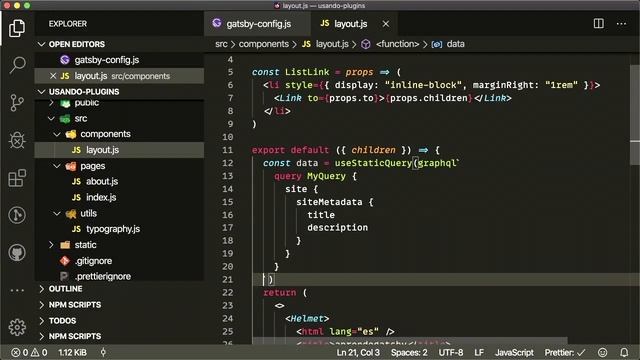Open the .prettierignore file
The image size is (640, 360).
click(102, 276)
